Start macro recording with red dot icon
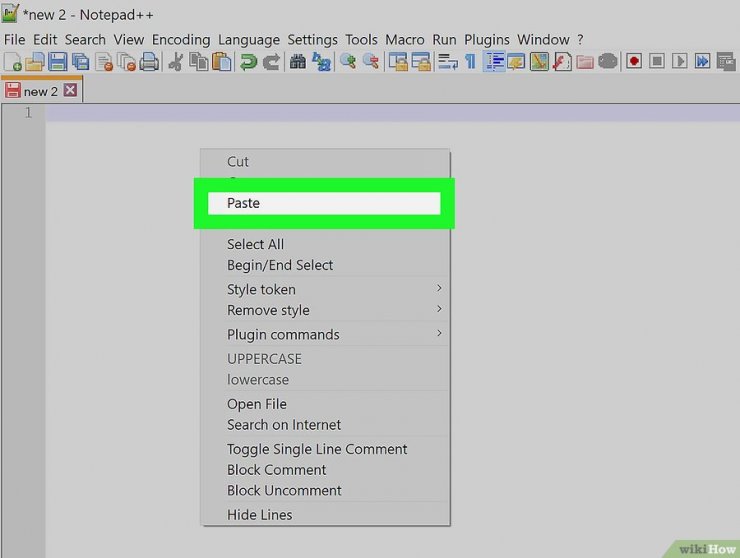 coord(634,61)
